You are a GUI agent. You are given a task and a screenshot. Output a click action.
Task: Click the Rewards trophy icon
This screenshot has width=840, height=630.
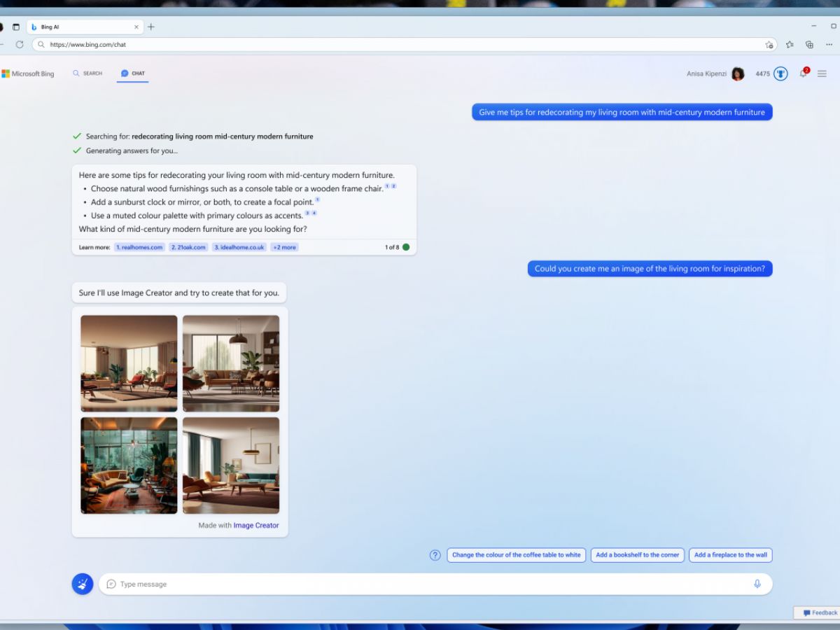tap(780, 73)
